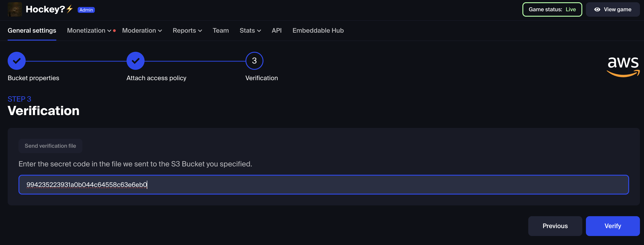
Task: Click the Hockey game avatar image
Action: (x=15, y=9)
